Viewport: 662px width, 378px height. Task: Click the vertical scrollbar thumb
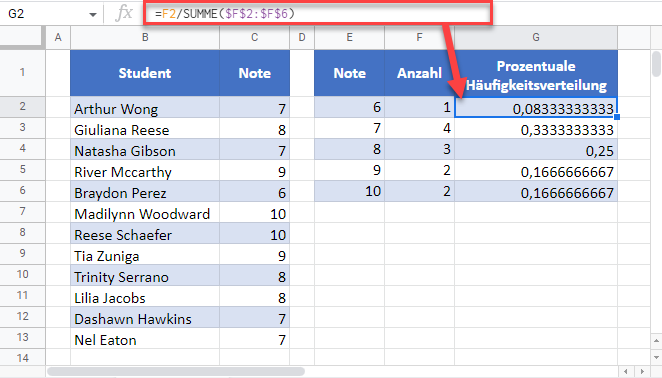click(x=656, y=64)
